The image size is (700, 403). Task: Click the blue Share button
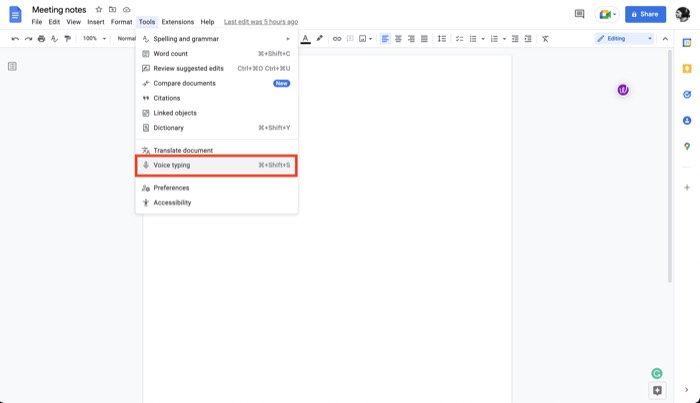pyautogui.click(x=645, y=14)
